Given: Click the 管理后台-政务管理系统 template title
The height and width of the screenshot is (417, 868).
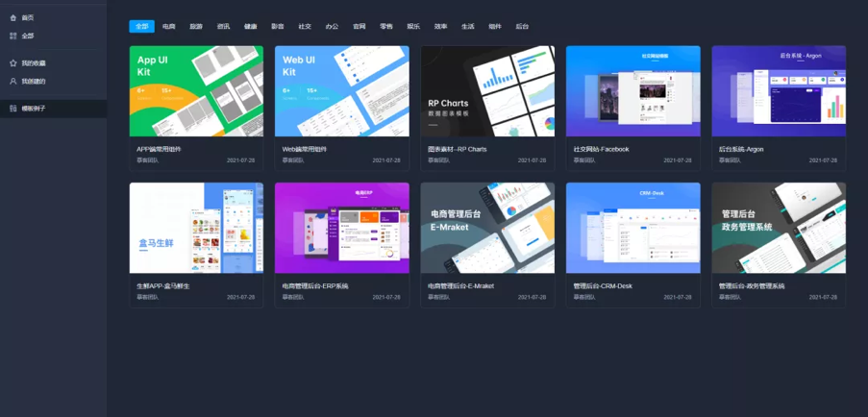Looking at the screenshot, I should (752, 286).
